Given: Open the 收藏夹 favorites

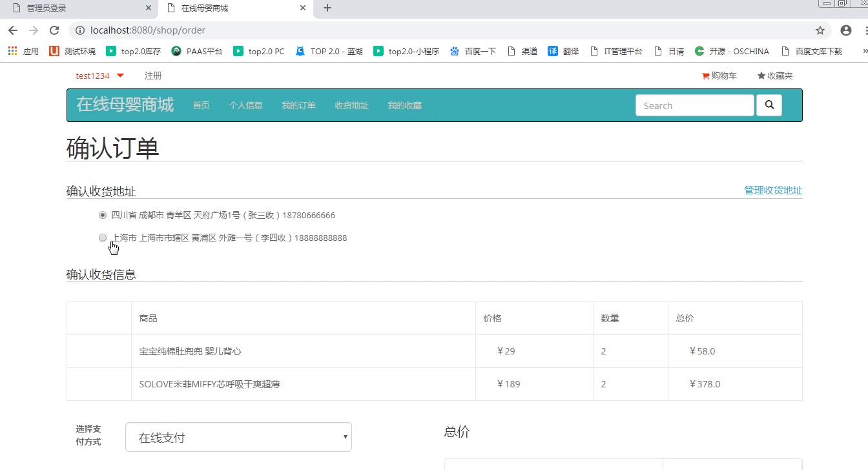Looking at the screenshot, I should pos(775,76).
